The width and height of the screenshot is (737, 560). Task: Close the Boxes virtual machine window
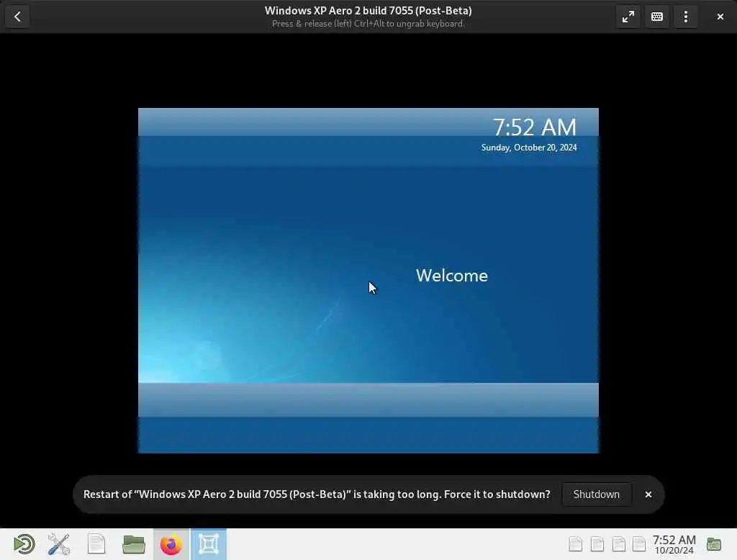[720, 17]
